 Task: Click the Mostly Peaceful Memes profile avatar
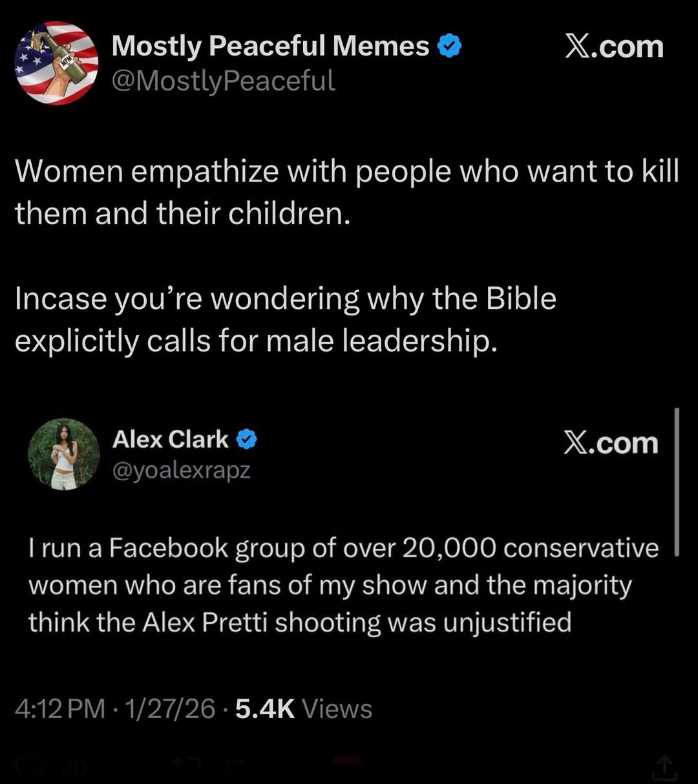coord(56,63)
